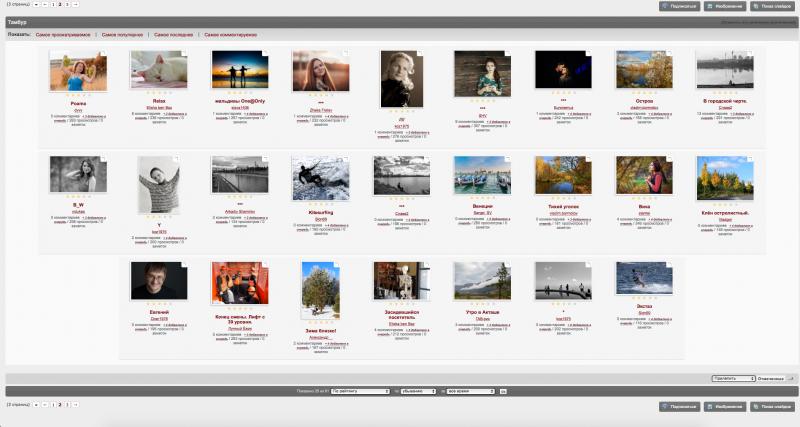Click the Тамбур album header title

pyautogui.click(x=17, y=22)
